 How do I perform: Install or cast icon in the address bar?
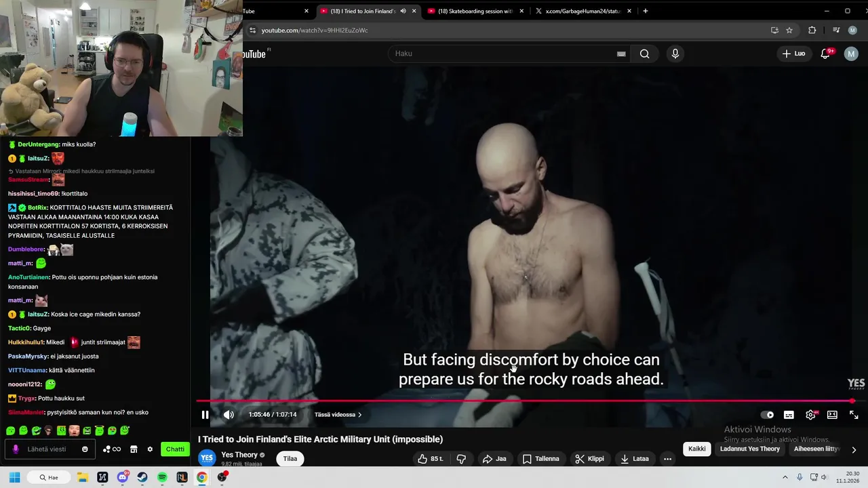tap(774, 30)
